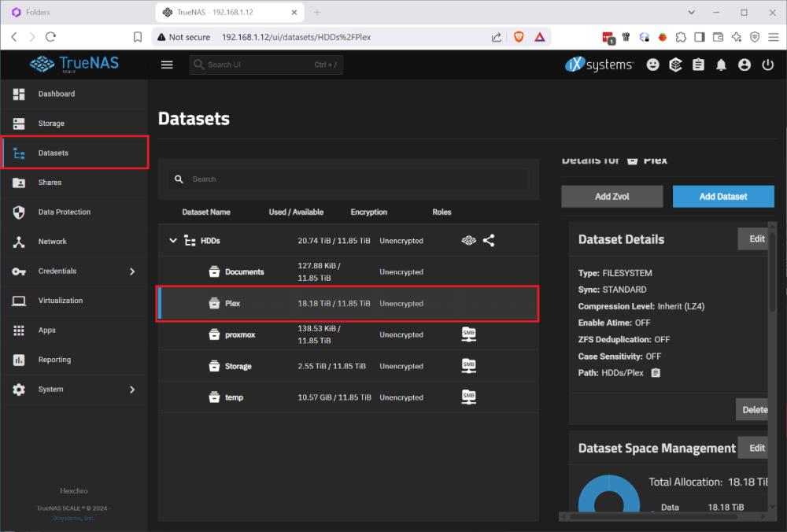The image size is (787, 532).
Task: Click the SMB share icon on proxmox row
Action: tap(468, 334)
